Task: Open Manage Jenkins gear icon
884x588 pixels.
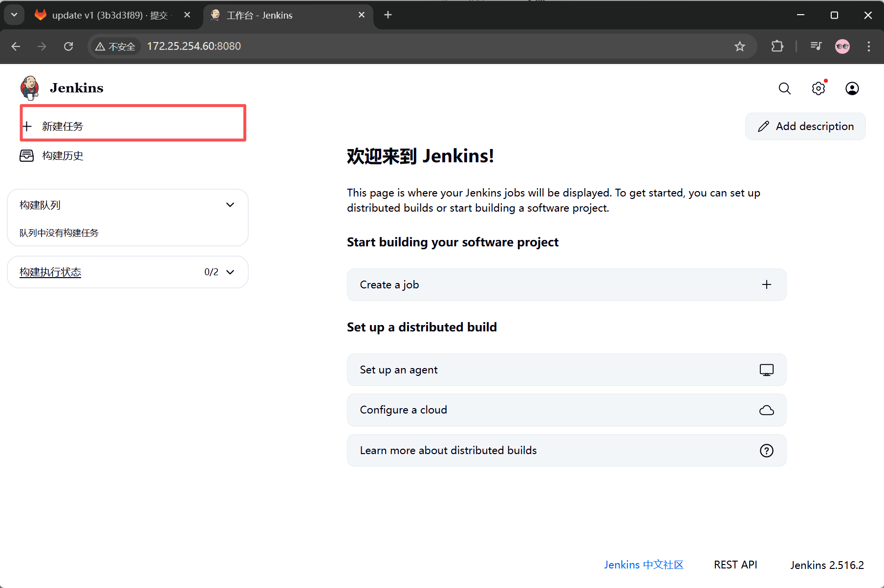Action: [x=819, y=88]
